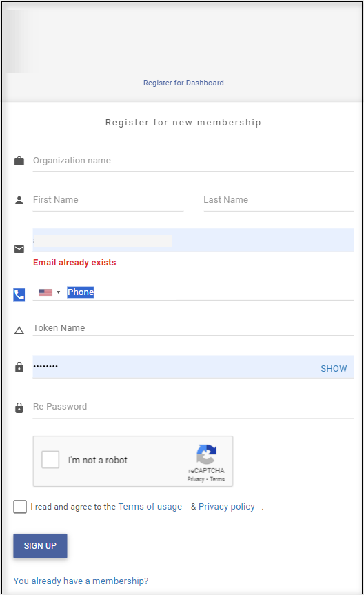
Task: Check the I'm not a robot box
Action: (x=50, y=460)
